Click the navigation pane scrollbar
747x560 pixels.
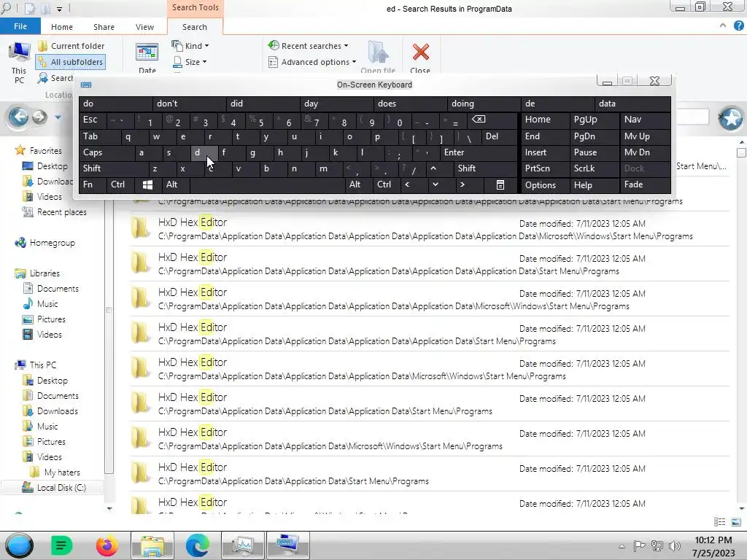point(109,309)
